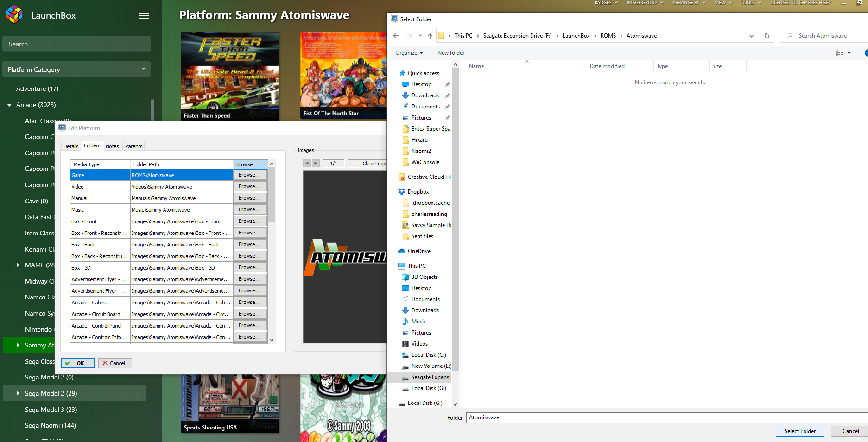Browse for the Box - 3D folder path
The image size is (868, 442).
click(x=250, y=268)
